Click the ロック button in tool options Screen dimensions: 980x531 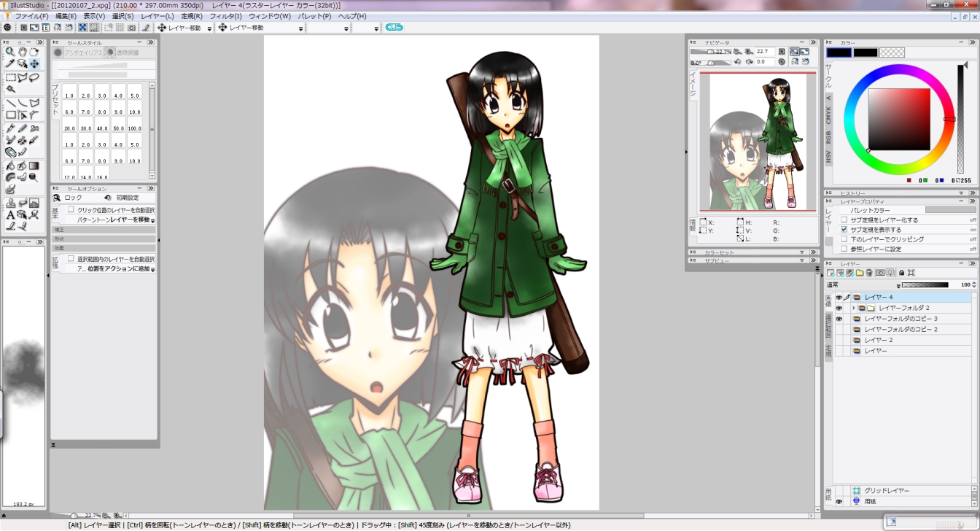coord(68,198)
